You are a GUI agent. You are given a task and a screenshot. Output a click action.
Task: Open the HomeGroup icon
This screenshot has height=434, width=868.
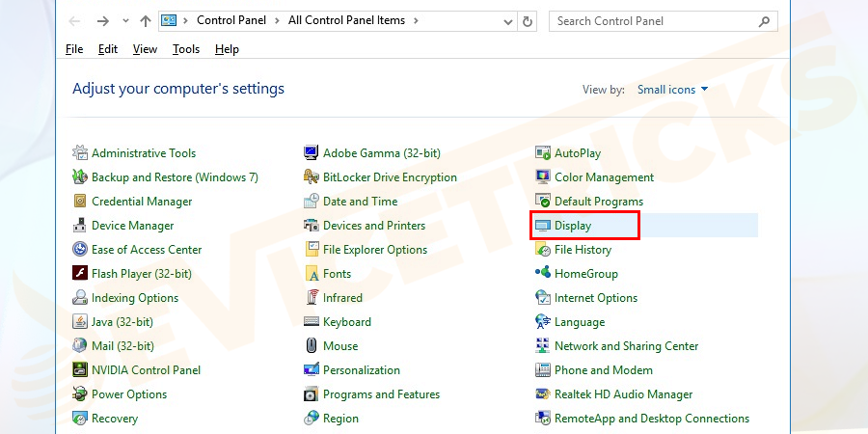[x=543, y=274]
